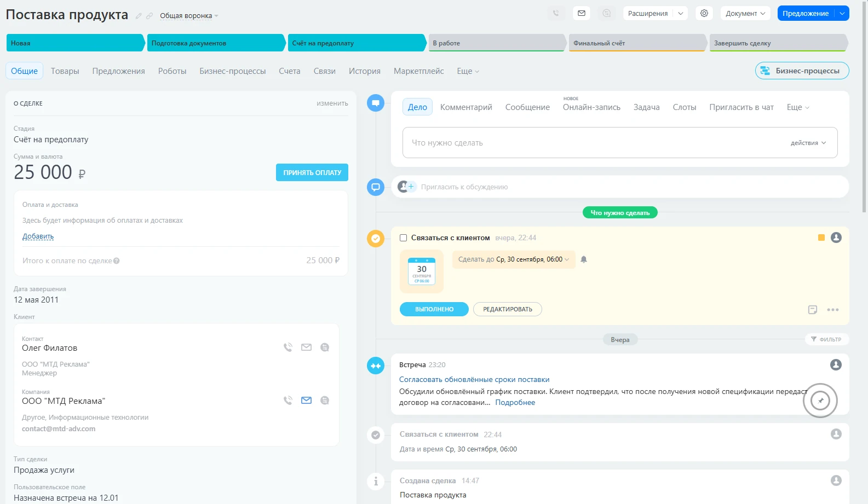Image resolution: width=868 pixels, height=504 pixels.
Task: Click the reminder bell icon in task card
Action: pyautogui.click(x=584, y=259)
